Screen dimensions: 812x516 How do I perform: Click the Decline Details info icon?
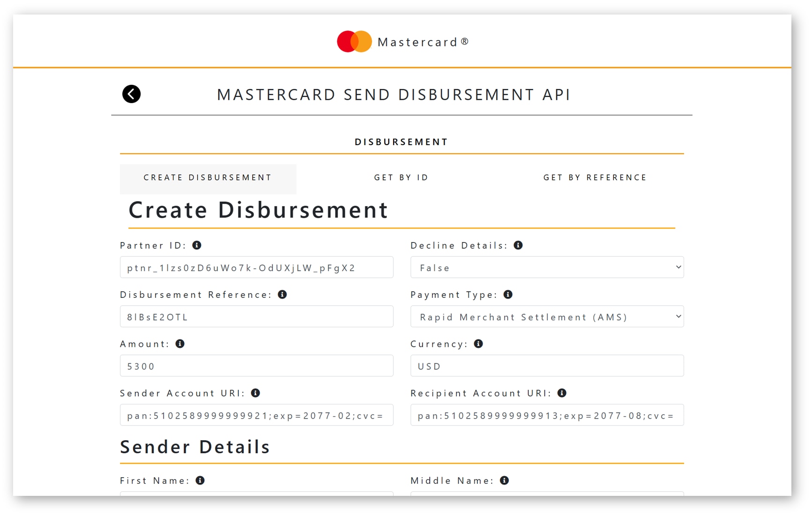point(518,245)
